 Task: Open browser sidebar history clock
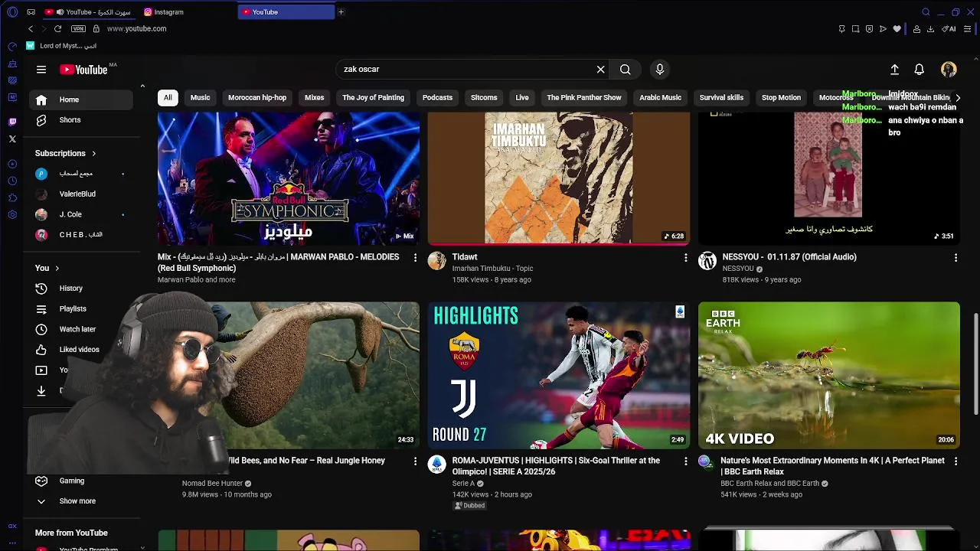pyautogui.click(x=12, y=181)
